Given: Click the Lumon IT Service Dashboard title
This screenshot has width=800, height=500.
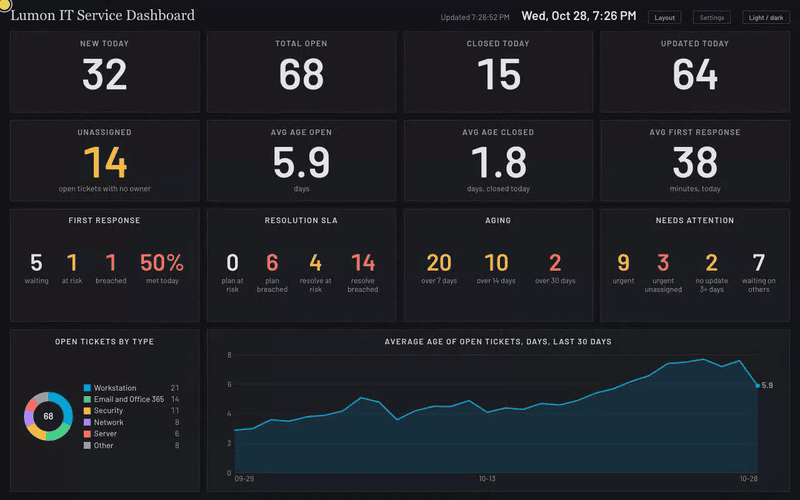Looking at the screenshot, I should [x=103, y=15].
